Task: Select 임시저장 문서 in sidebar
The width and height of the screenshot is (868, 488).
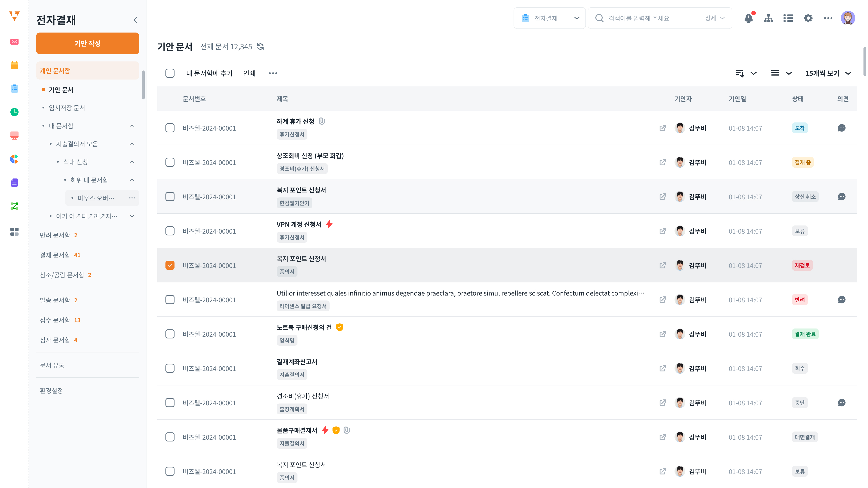Action: point(67,108)
